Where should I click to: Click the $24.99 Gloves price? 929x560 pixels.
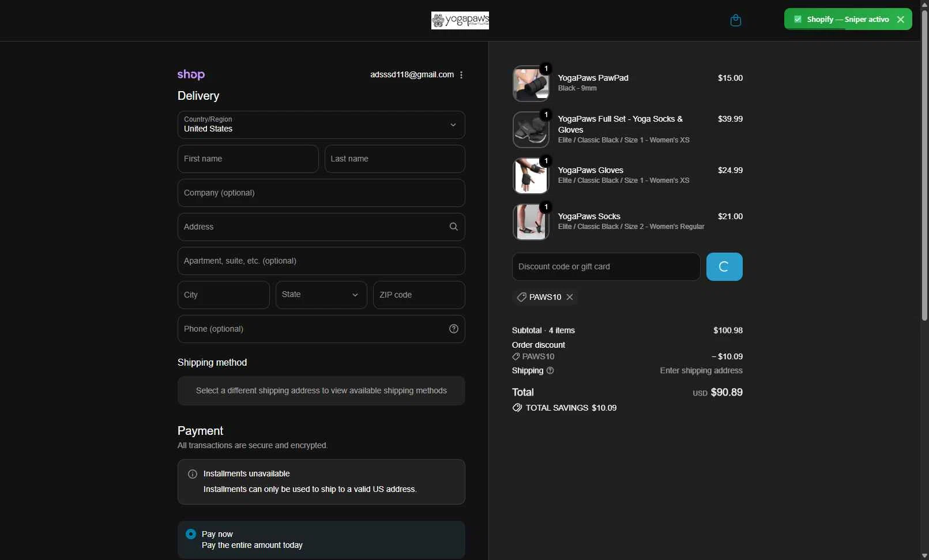coord(730,170)
